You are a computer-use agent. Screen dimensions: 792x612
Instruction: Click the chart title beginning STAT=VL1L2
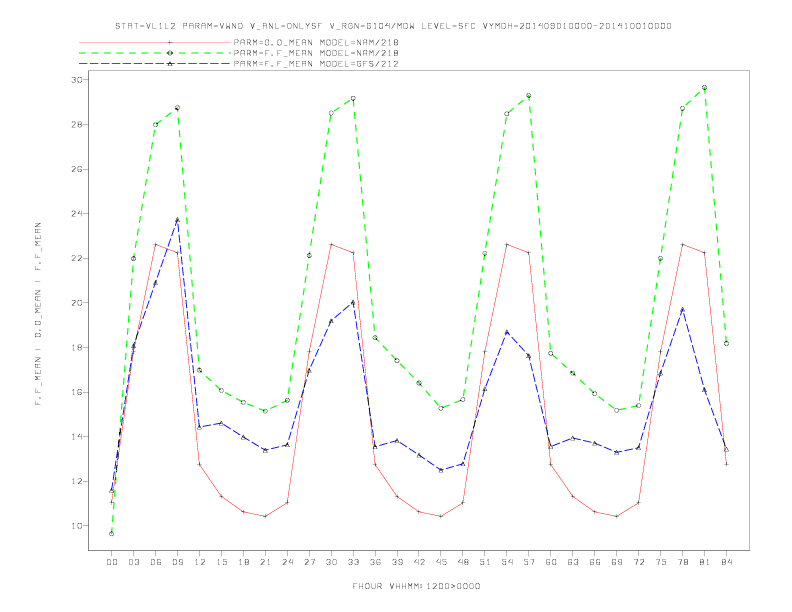tap(393, 26)
